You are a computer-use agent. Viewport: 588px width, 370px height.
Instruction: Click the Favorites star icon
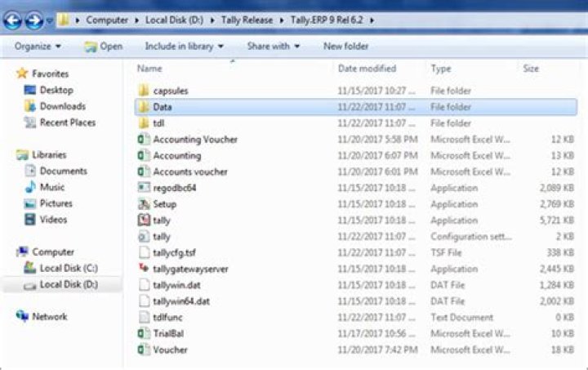click(23, 74)
